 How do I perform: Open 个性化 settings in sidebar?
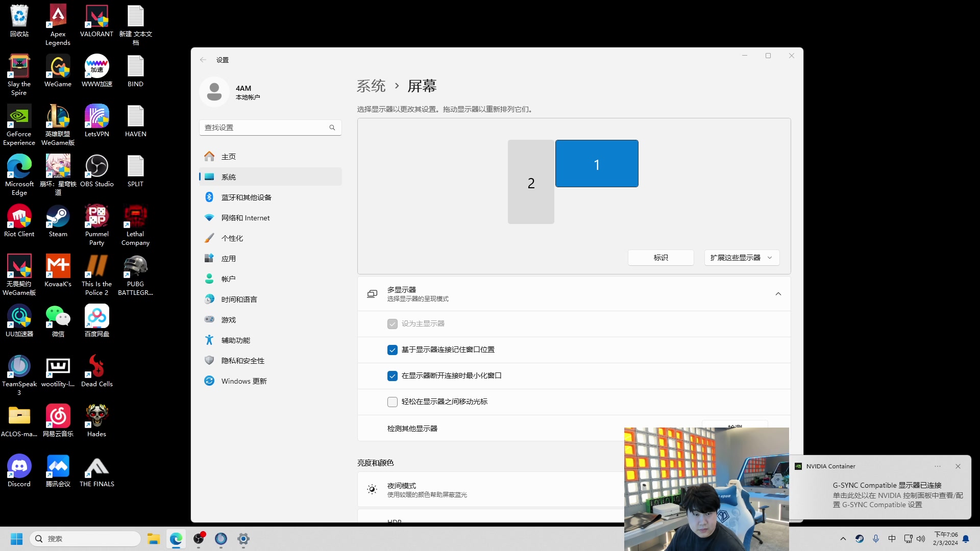233,238
